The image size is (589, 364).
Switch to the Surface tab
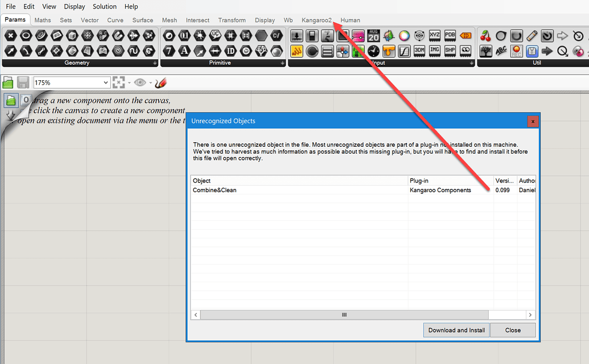143,20
